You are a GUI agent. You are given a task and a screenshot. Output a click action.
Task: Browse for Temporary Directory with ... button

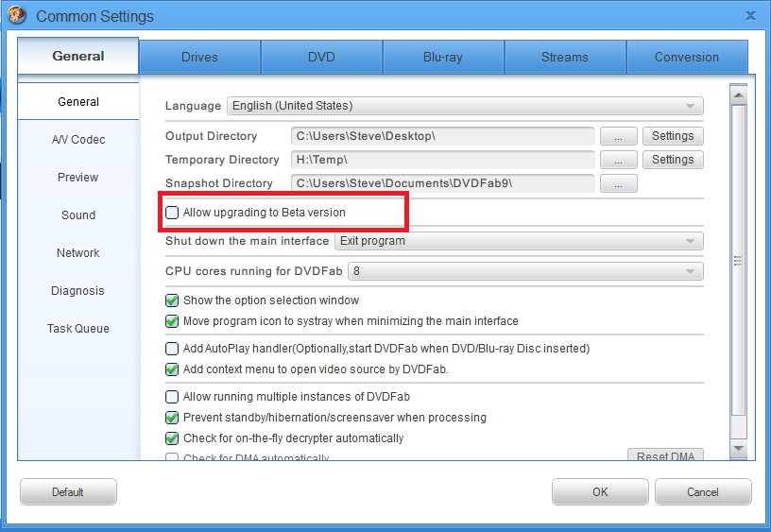(619, 160)
